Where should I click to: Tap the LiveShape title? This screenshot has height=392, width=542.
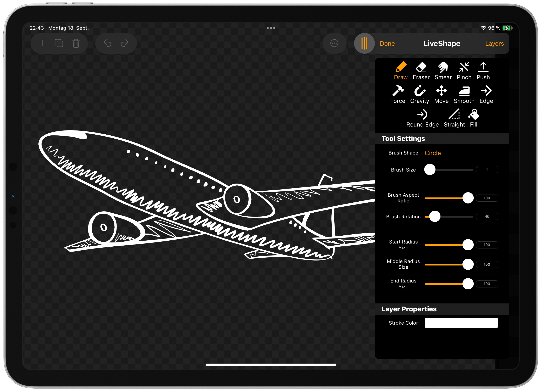pyautogui.click(x=442, y=43)
